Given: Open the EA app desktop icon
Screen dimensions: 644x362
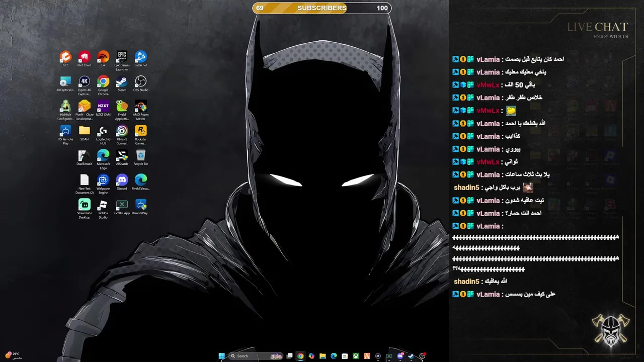Looking at the screenshot, I should (x=103, y=58).
